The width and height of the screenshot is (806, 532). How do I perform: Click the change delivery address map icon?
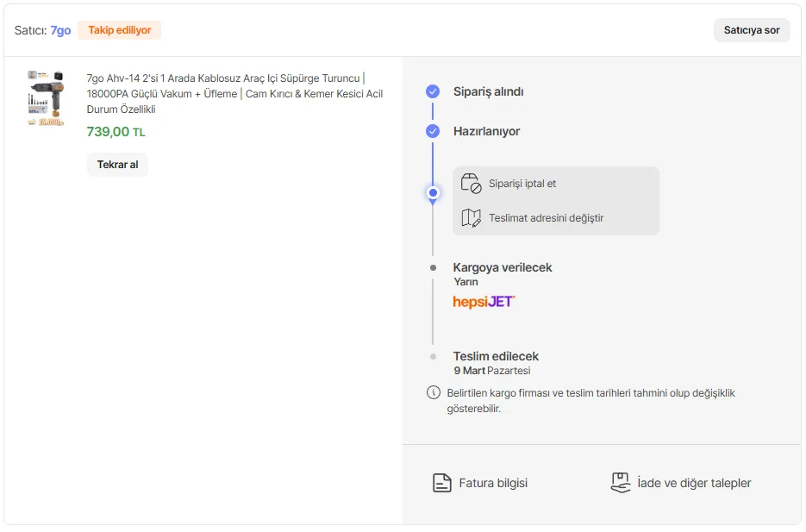tap(471, 218)
